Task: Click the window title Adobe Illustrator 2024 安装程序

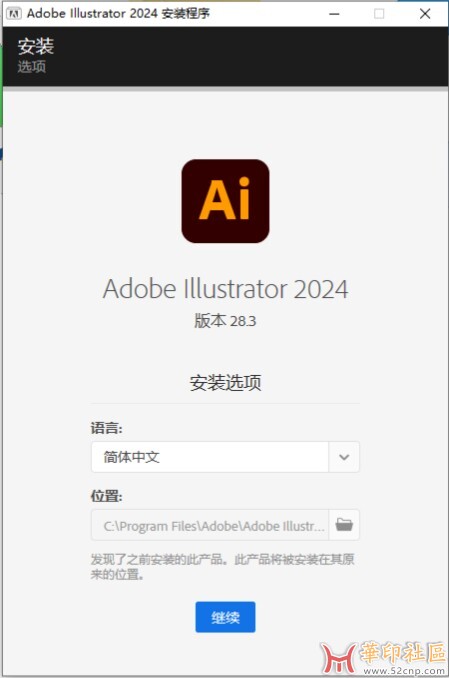Action: pyautogui.click(x=118, y=13)
